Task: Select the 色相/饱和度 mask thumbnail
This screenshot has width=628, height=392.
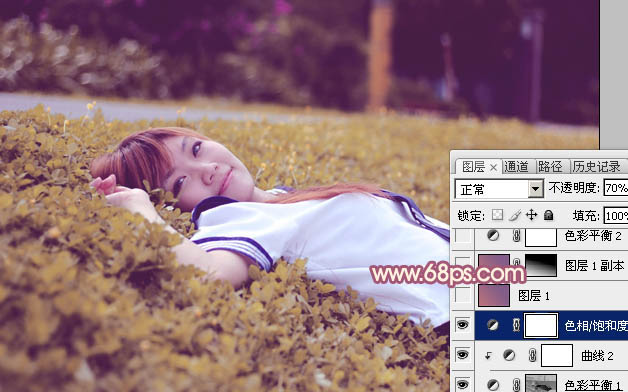Action: 541,326
